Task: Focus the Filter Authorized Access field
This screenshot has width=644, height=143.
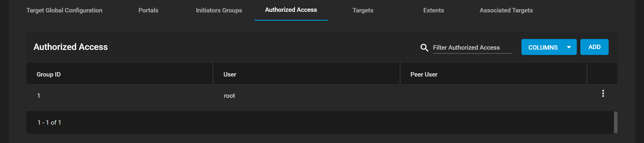Action: [x=473, y=48]
